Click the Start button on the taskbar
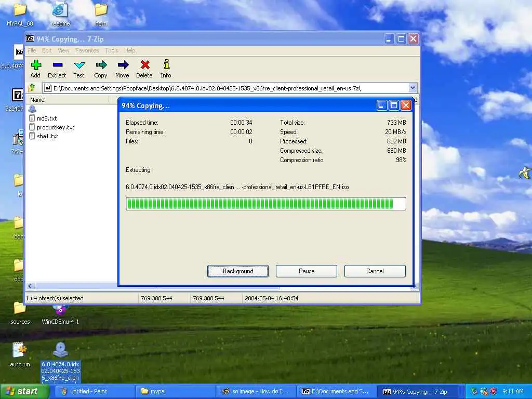Screen dimensions: 532x399 click(x=24, y=392)
